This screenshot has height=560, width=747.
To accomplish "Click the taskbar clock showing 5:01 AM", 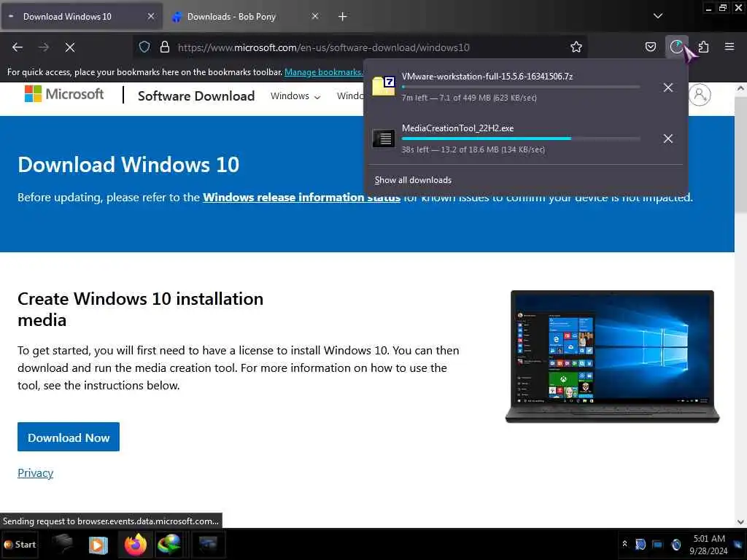I will [x=708, y=544].
